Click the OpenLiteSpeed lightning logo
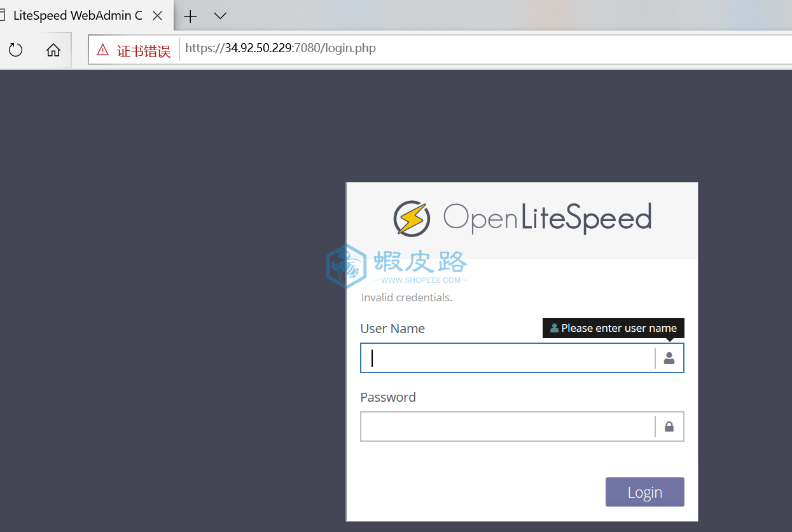792x532 pixels. pyautogui.click(x=412, y=218)
